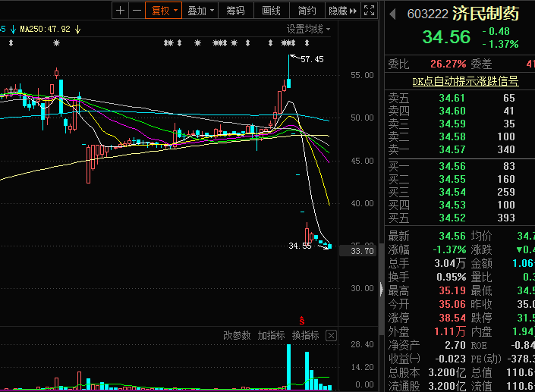Toggle fullscreen chart icon

pos(369,10)
